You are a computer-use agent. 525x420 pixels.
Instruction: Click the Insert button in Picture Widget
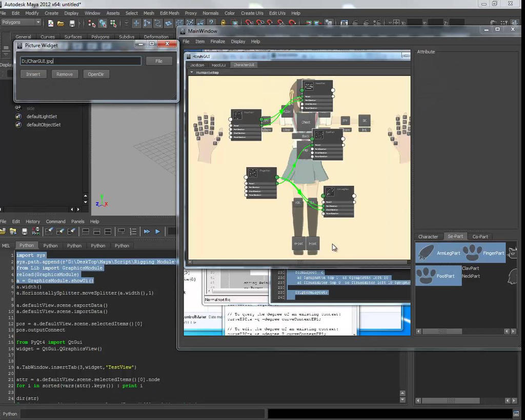coord(33,74)
